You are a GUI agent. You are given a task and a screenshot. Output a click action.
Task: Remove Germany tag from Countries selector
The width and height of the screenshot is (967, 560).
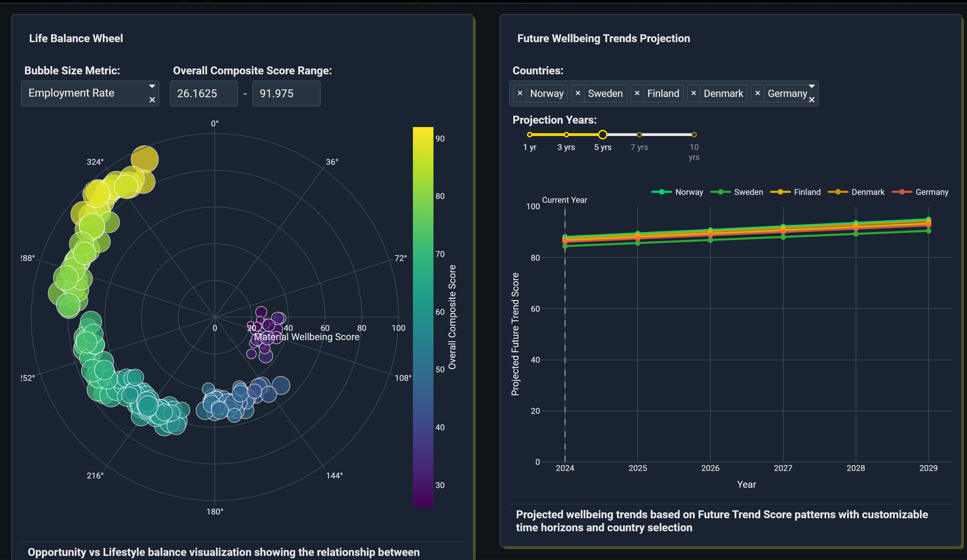(758, 93)
